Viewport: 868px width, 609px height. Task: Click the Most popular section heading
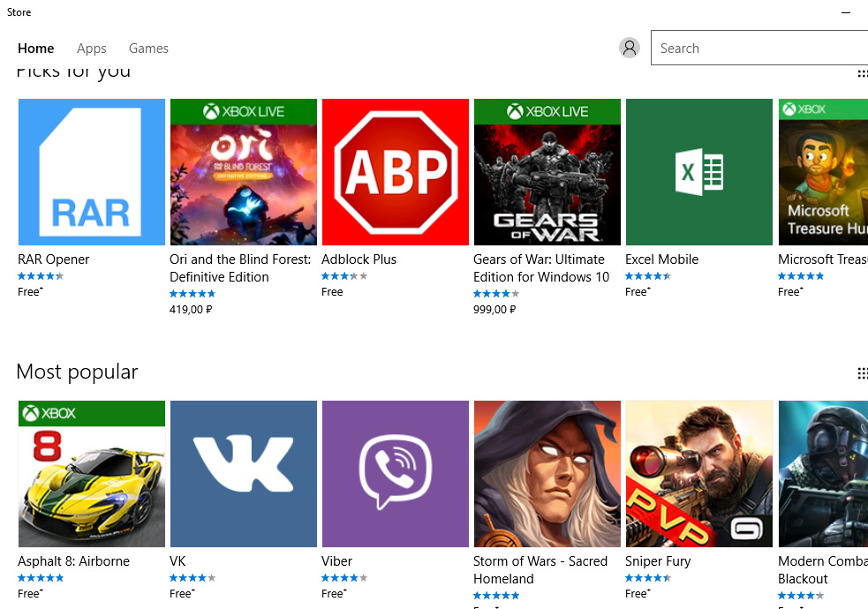point(77,372)
